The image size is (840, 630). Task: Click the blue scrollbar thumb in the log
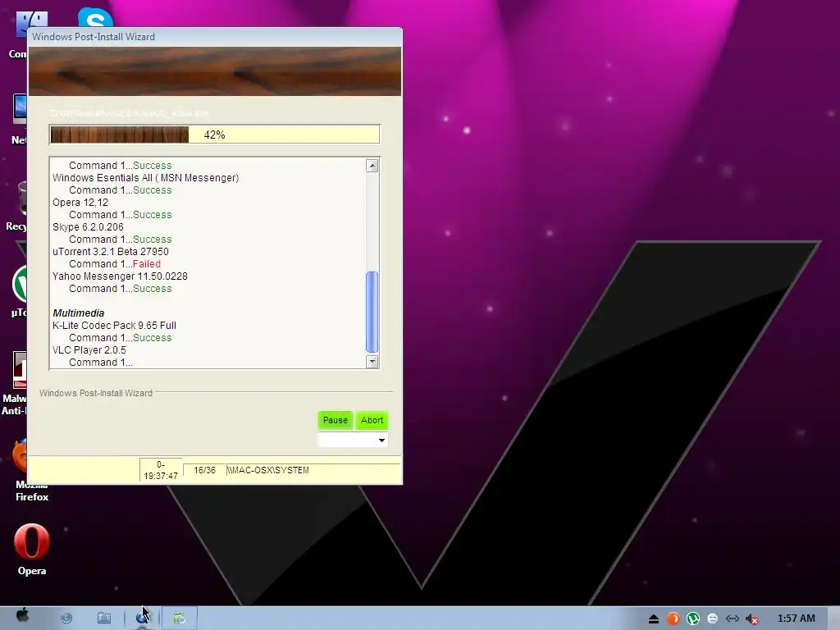tap(372, 312)
